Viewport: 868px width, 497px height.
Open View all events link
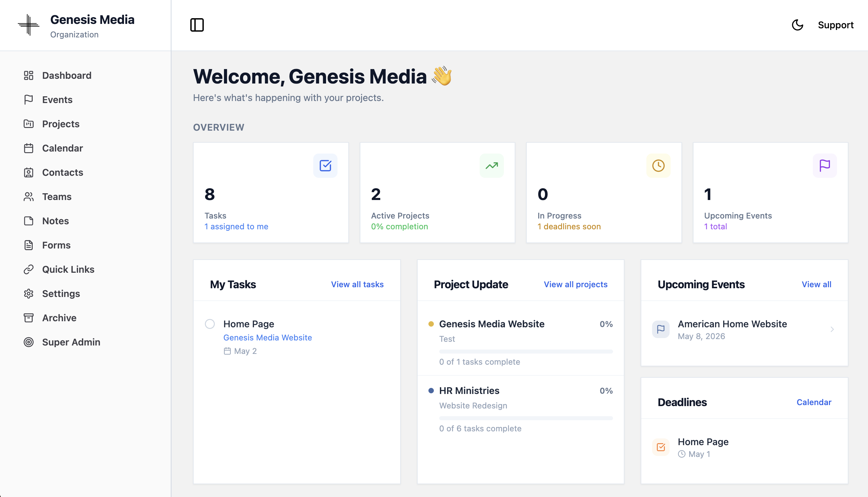tap(816, 284)
